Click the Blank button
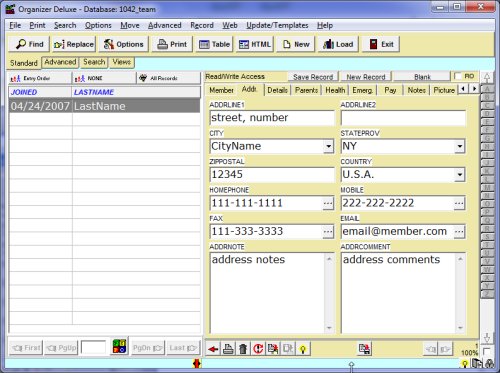The image size is (500, 373). [x=422, y=77]
